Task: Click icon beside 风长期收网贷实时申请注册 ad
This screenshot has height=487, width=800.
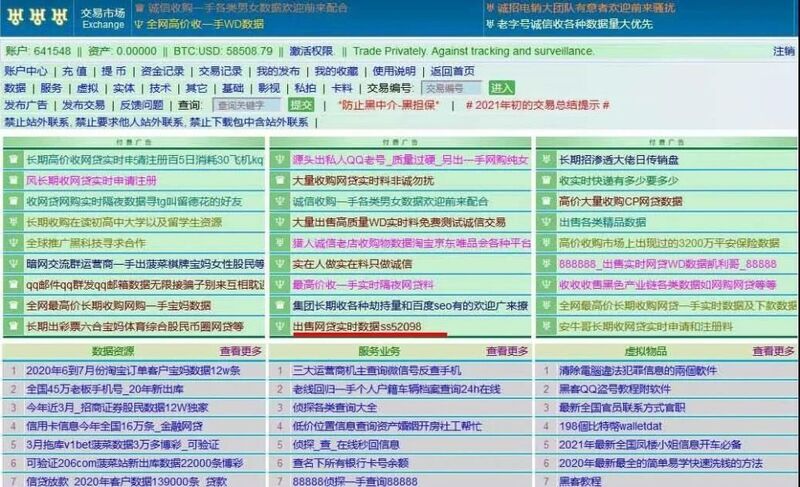Action: click(x=14, y=181)
